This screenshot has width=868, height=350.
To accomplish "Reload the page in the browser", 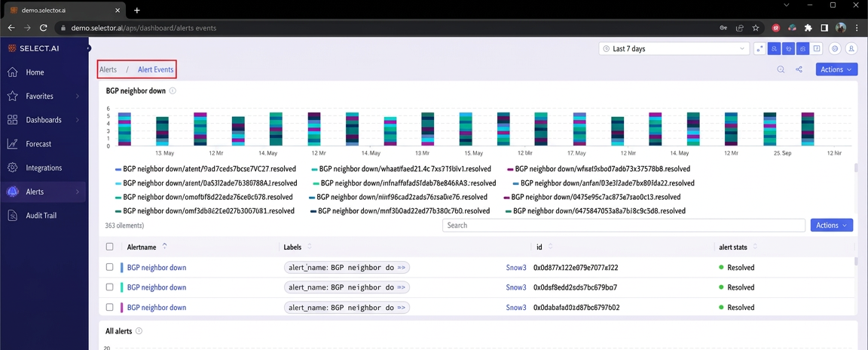I will [43, 28].
